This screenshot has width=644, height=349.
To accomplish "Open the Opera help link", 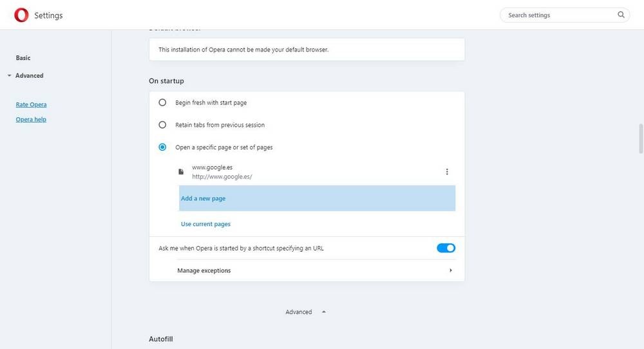I will (x=31, y=119).
